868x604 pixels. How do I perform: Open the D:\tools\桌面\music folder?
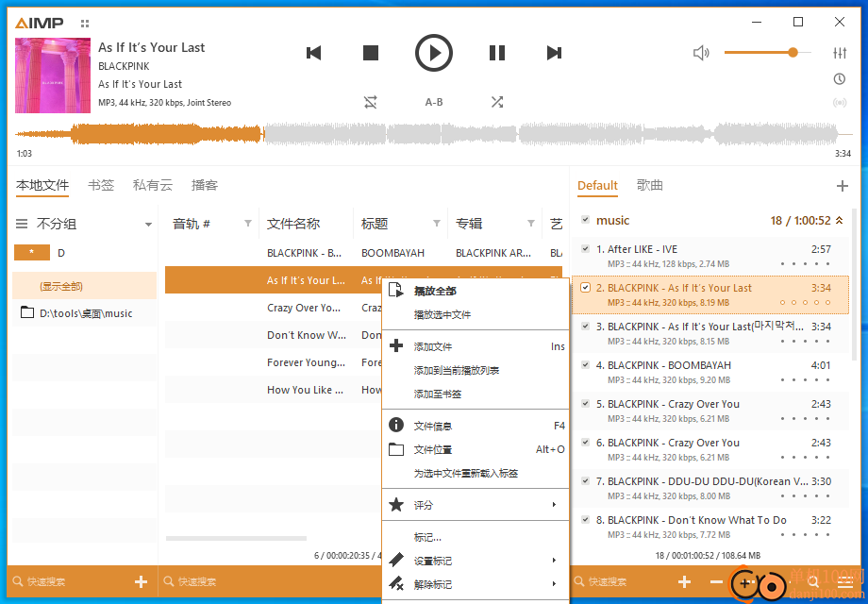pos(85,313)
